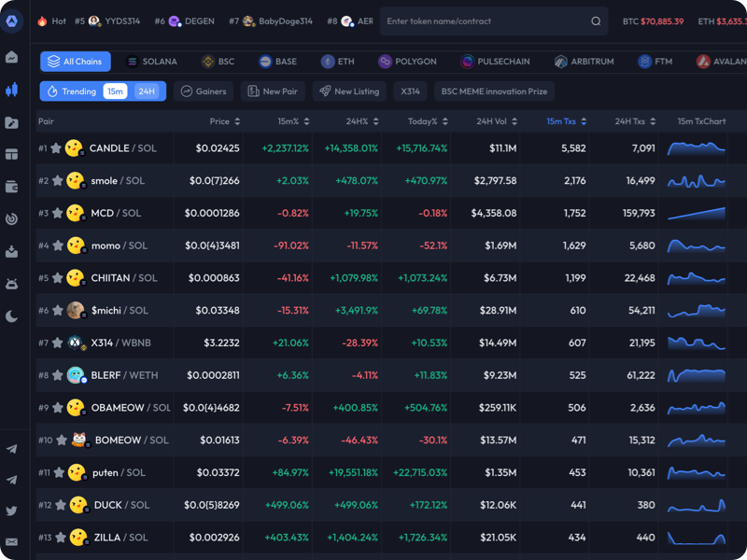Switch to PULSECHAIN chain tab

pyautogui.click(x=495, y=62)
